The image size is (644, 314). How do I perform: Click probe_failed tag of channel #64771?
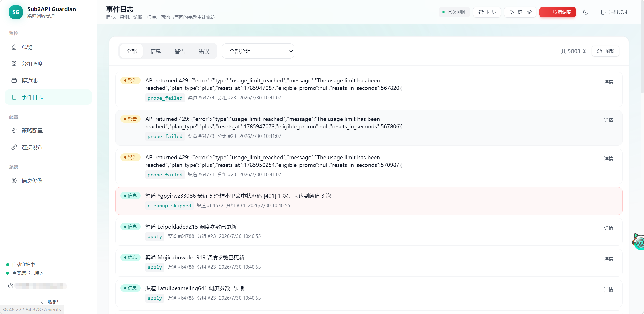coord(165,175)
